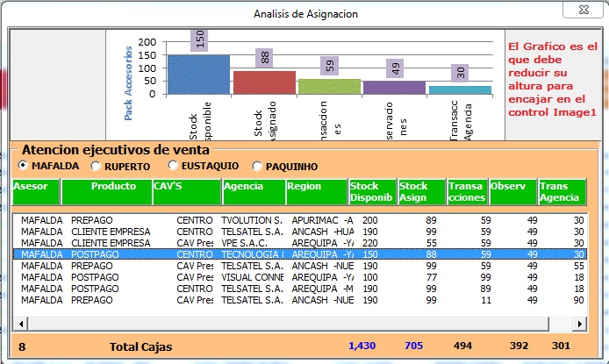The height and width of the screenshot is (364, 609).
Task: Click the Total Cajas label
Action: click(140, 347)
